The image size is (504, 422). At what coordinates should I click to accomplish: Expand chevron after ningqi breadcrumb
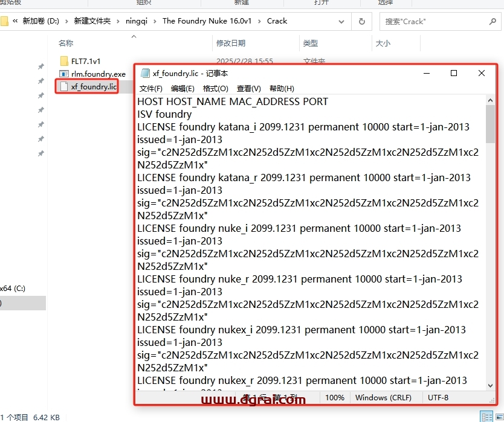click(155, 21)
